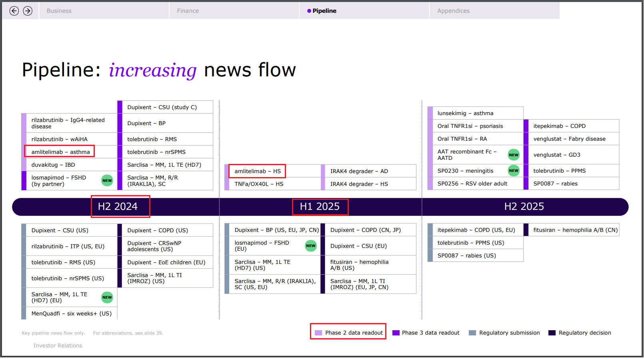Image resolution: width=644 pixels, height=359 pixels.
Task: Click the Regulatory submission legend swatch
Action: 472,333
